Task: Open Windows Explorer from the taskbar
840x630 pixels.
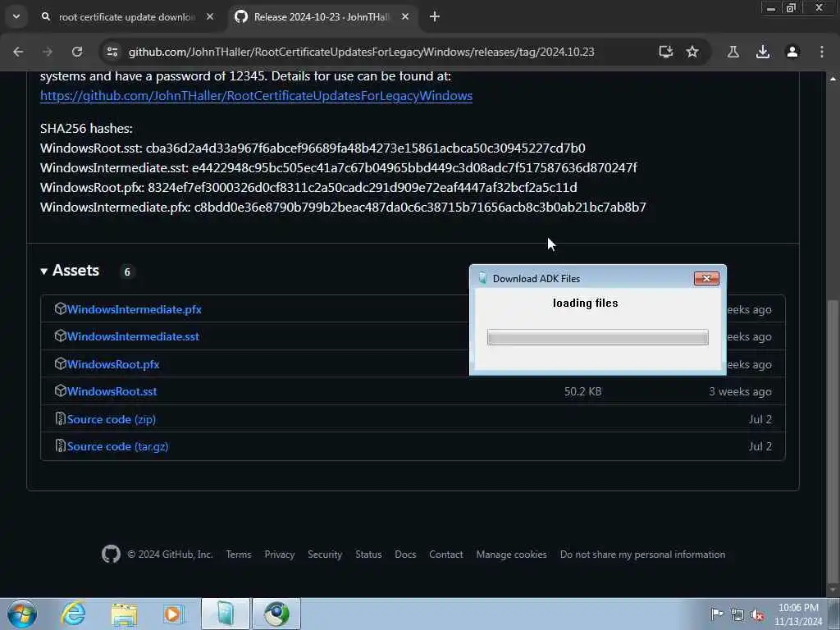Action: (x=124, y=614)
